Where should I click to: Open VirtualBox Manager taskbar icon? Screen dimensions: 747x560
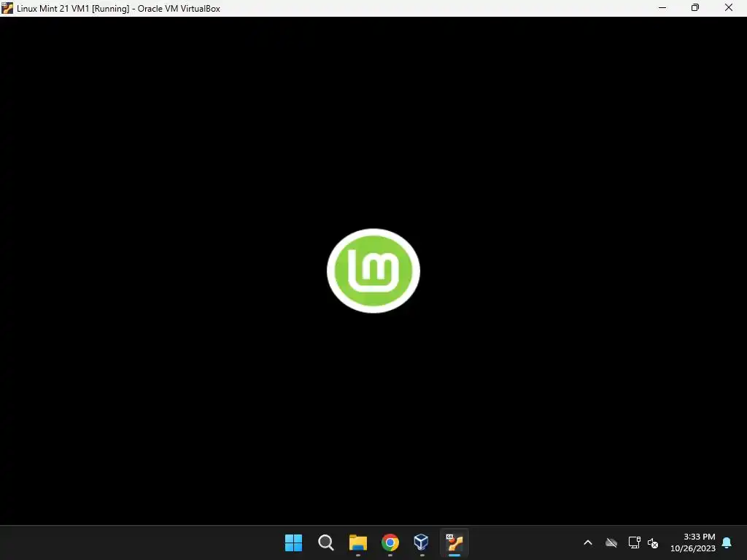click(422, 542)
